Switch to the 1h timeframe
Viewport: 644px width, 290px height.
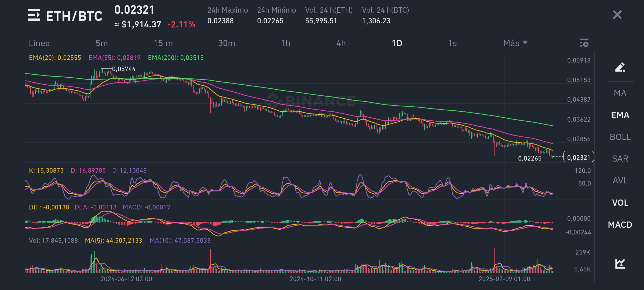286,43
